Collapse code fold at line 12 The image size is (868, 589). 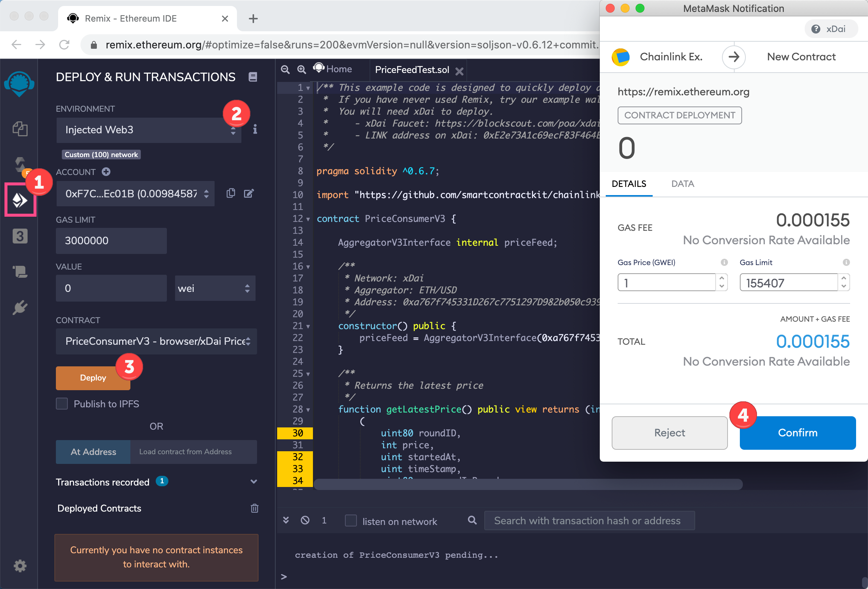(308, 219)
